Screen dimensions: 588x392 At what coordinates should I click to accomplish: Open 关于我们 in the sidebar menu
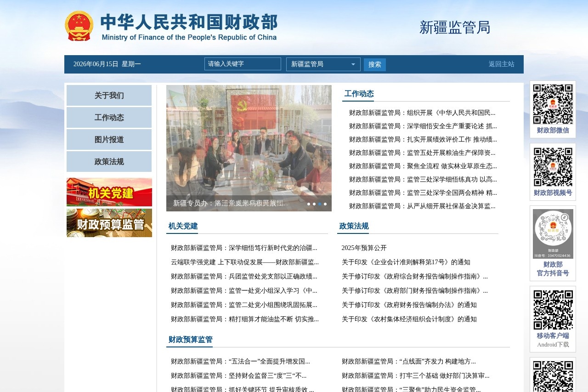click(x=109, y=96)
